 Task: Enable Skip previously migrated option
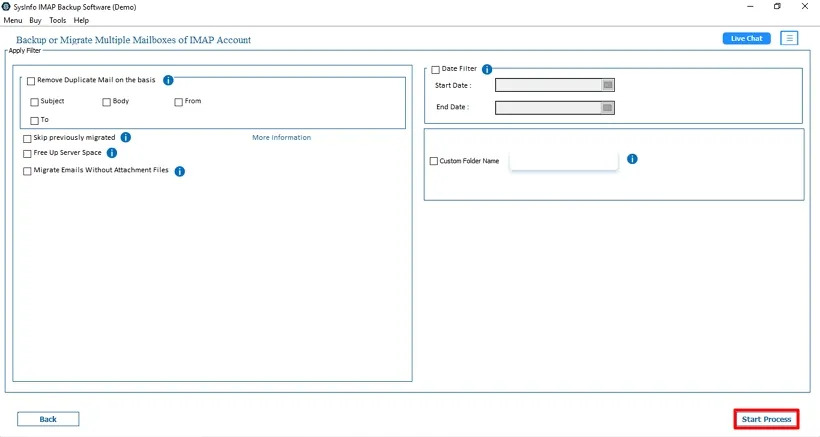tap(27, 139)
